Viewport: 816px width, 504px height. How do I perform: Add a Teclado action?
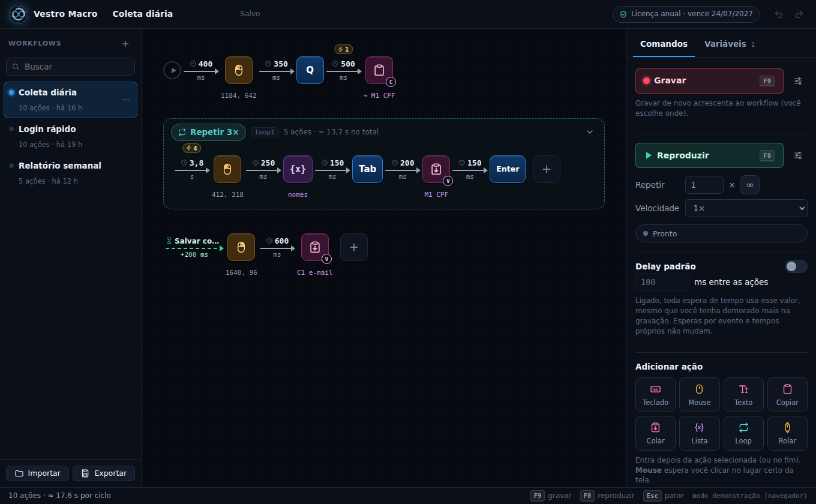[655, 395]
